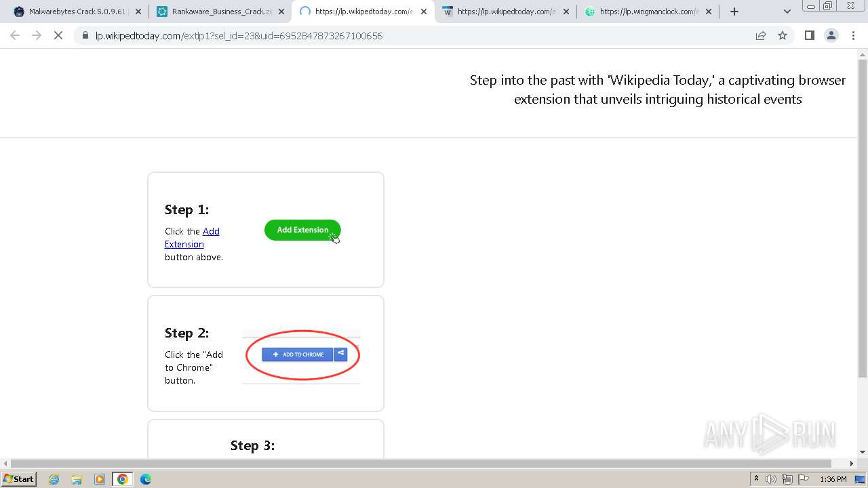This screenshot has width=868, height=488.
Task: Open the media player taskbar icon
Action: pyautogui.click(x=100, y=479)
